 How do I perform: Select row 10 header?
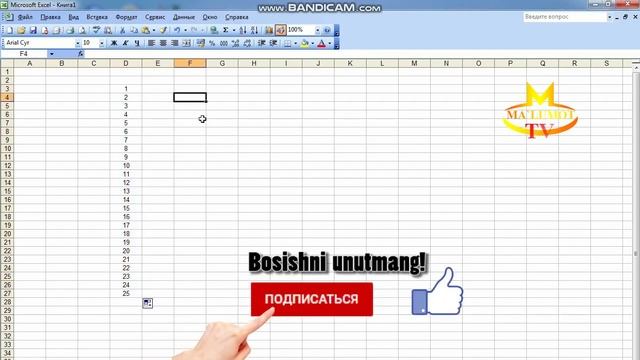7,149
